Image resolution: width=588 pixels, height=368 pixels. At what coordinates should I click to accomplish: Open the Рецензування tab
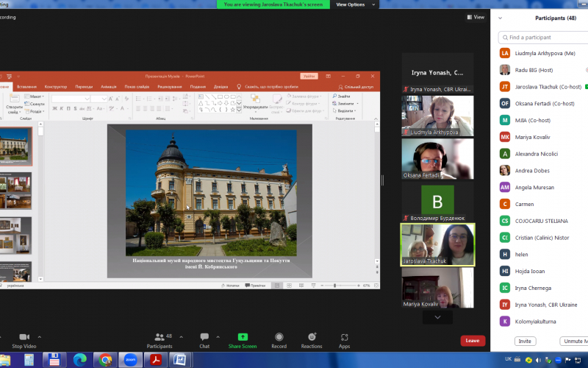[x=170, y=87]
